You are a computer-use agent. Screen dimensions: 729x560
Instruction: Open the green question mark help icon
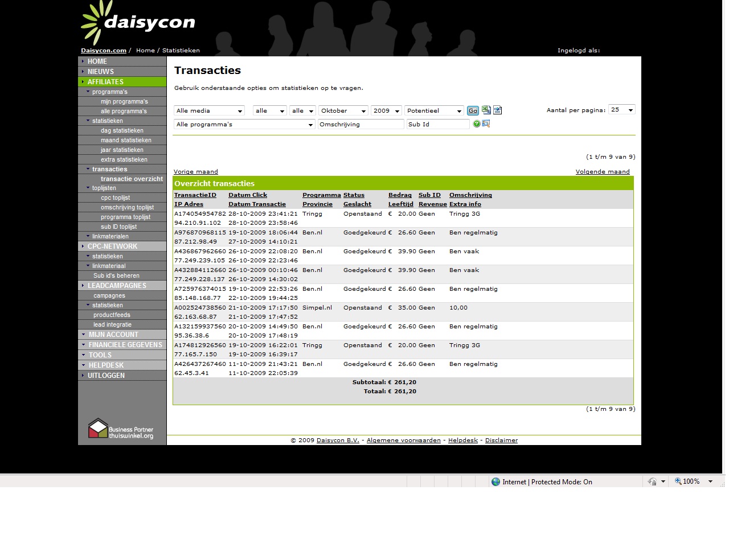[477, 124]
